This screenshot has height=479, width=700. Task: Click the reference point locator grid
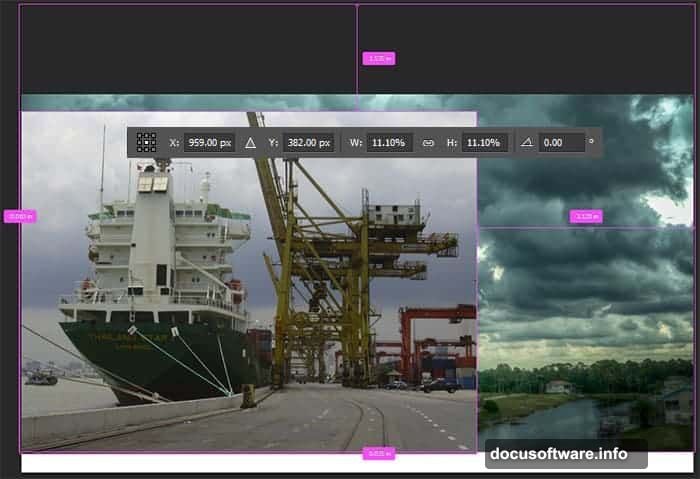(x=147, y=143)
